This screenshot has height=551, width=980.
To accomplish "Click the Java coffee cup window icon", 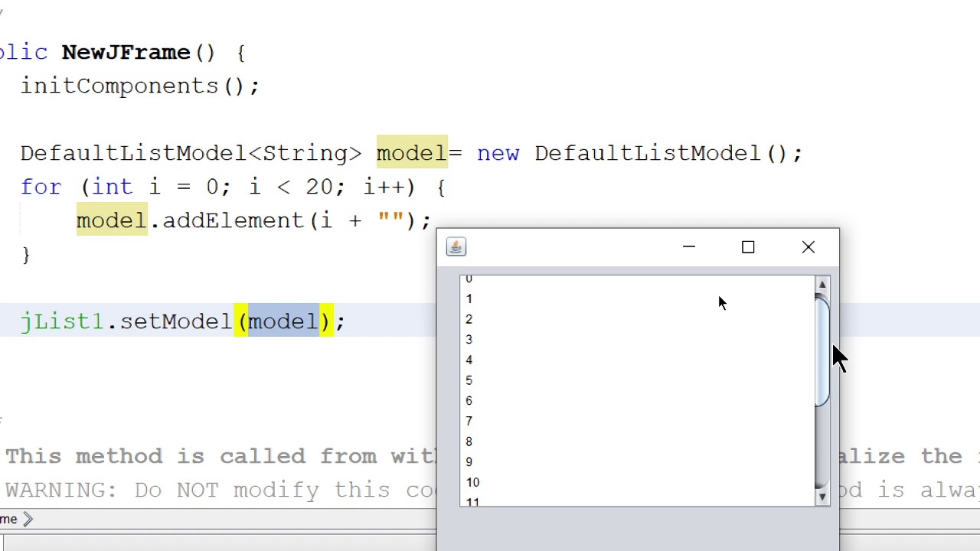I will pos(456,246).
